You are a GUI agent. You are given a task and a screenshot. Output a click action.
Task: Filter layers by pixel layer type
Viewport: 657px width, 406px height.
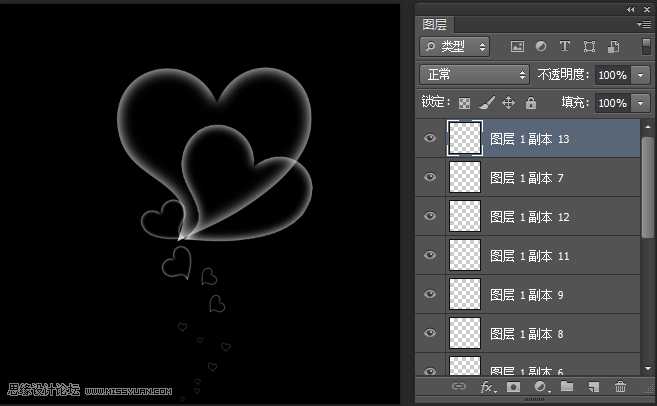pyautogui.click(x=517, y=46)
